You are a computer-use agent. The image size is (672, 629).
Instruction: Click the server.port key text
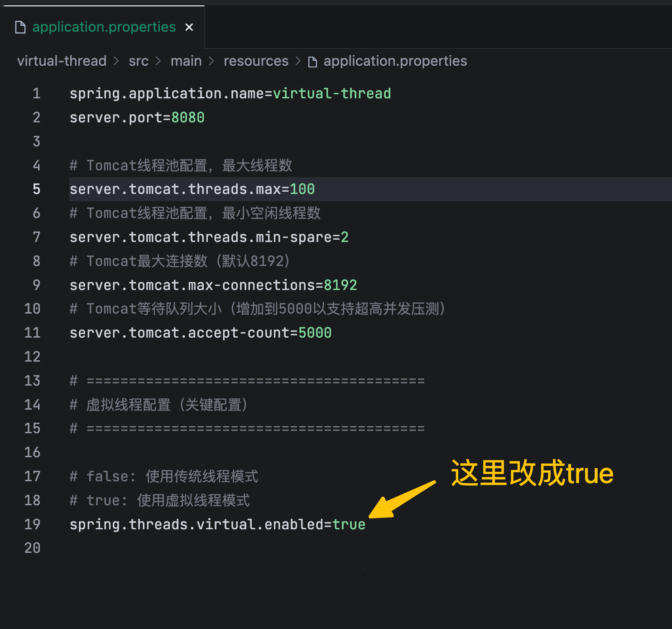[116, 117]
